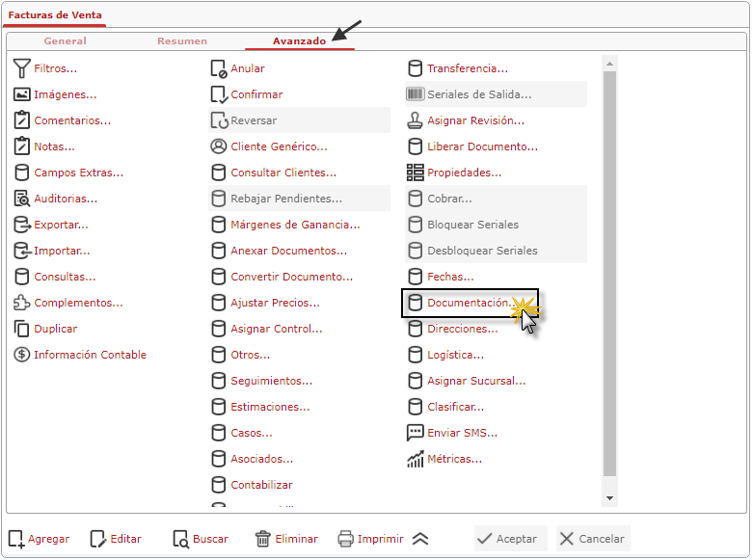
Task: Open the Otros option
Action: click(251, 355)
